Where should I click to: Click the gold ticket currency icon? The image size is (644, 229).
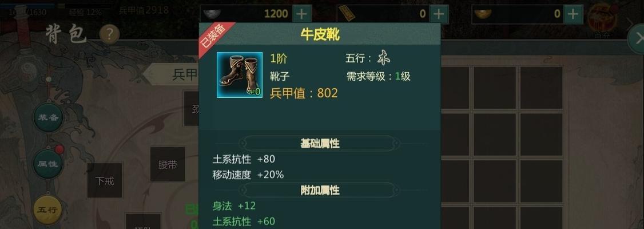click(348, 14)
